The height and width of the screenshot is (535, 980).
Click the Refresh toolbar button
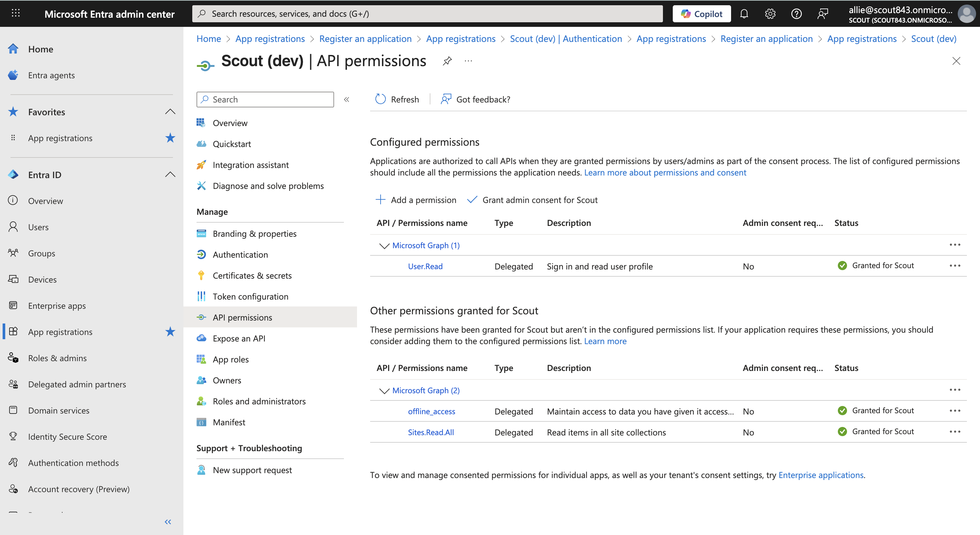click(397, 99)
